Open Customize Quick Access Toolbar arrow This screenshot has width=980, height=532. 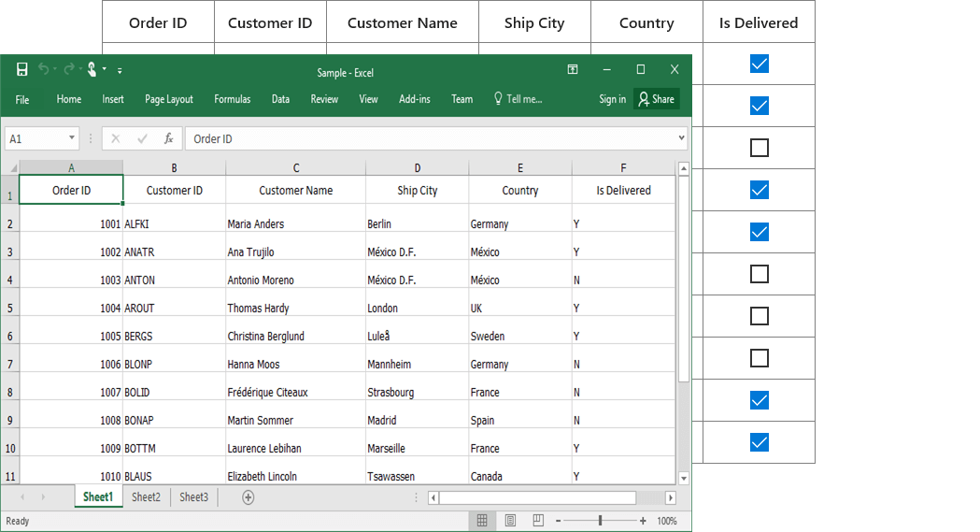[x=120, y=70]
